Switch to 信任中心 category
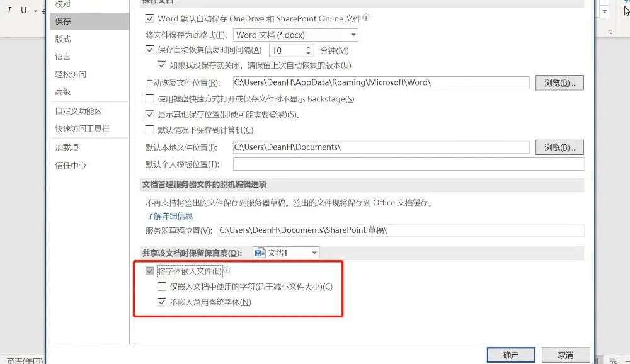The height and width of the screenshot is (364, 630). [x=71, y=165]
